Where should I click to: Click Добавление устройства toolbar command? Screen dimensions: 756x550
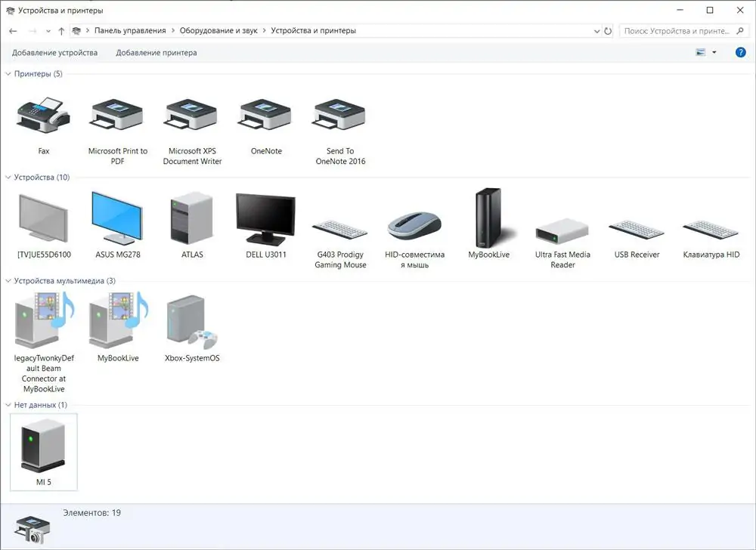pyautogui.click(x=54, y=52)
